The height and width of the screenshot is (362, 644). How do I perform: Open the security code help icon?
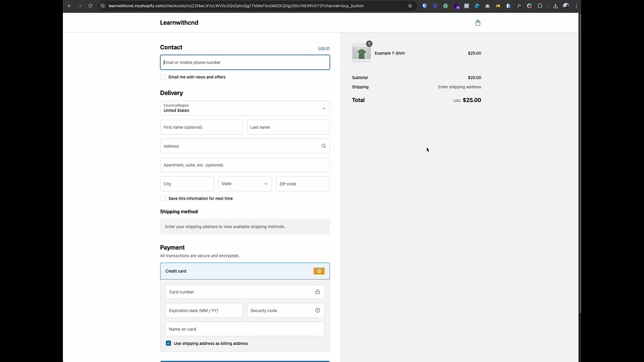point(317,310)
